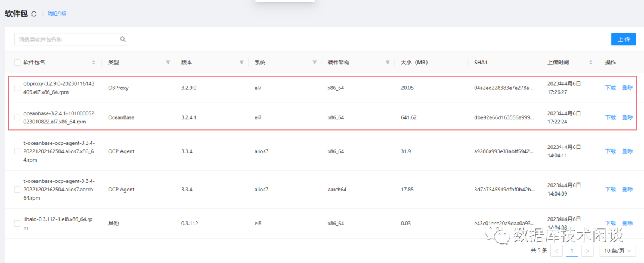Click the OBProxy type cell
Viewport: 644px width, 263px height.
[118, 88]
